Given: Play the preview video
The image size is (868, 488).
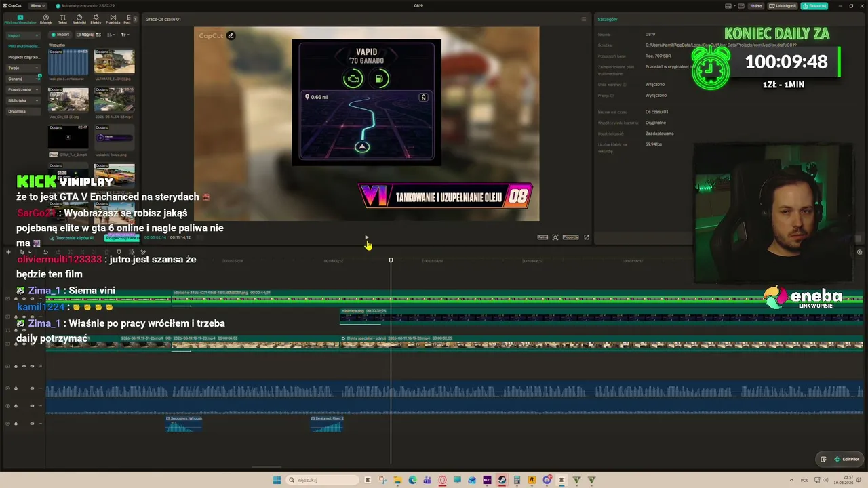Looking at the screenshot, I should click(366, 238).
